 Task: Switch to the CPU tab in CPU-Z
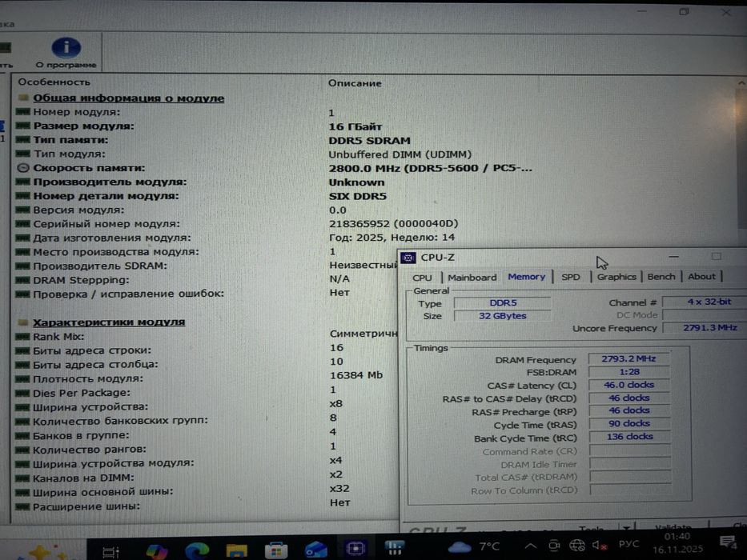point(422,277)
